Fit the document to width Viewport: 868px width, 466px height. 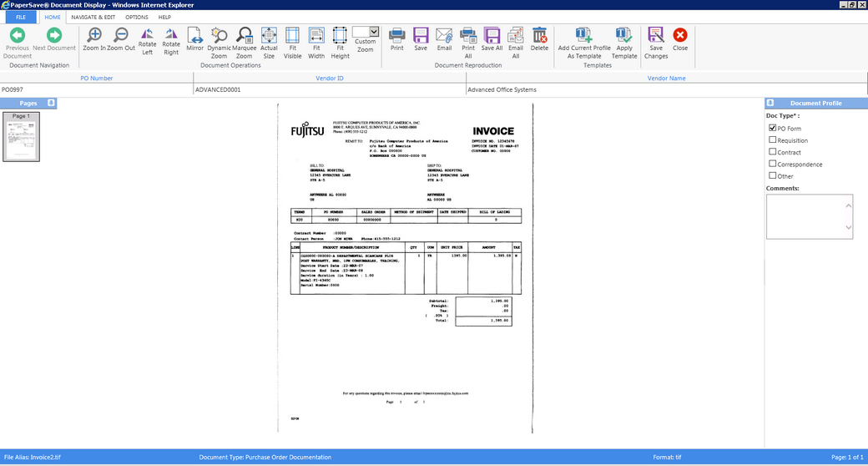pyautogui.click(x=316, y=35)
